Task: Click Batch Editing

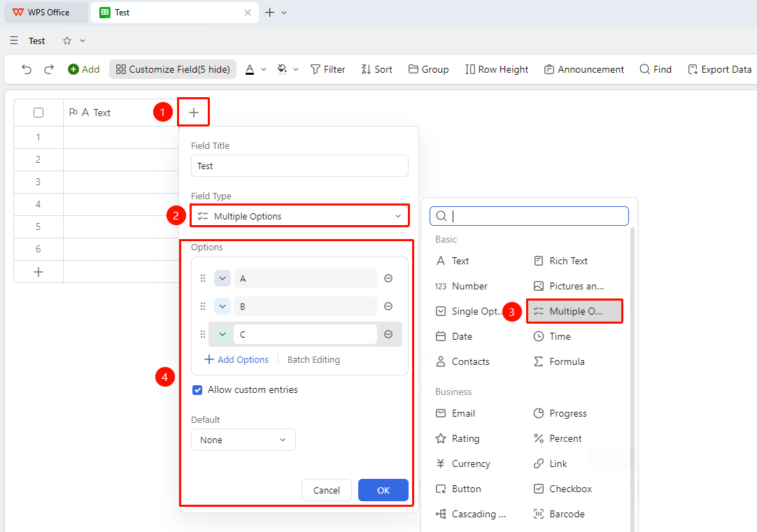Action: [313, 360]
